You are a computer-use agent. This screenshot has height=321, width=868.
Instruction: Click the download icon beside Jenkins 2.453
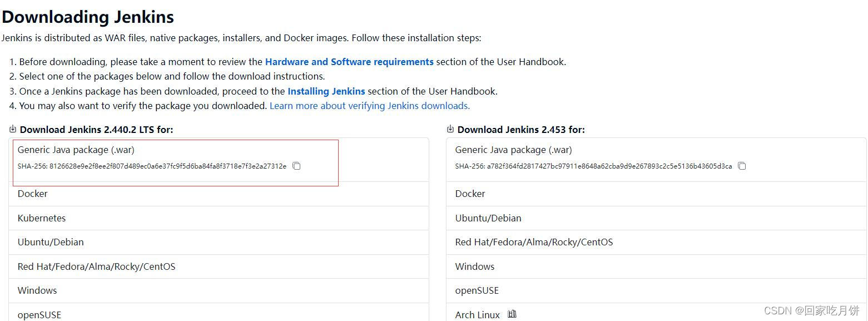tap(450, 129)
